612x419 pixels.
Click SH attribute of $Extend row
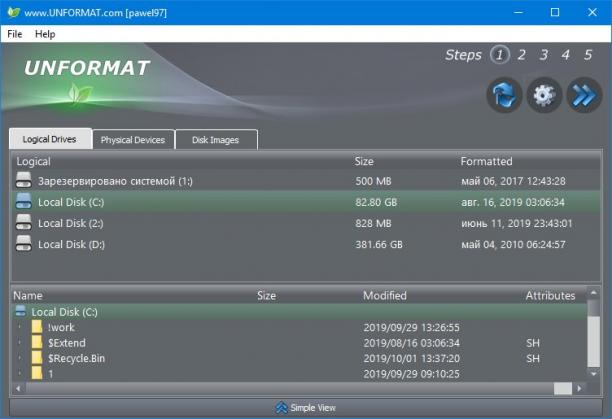tap(533, 343)
